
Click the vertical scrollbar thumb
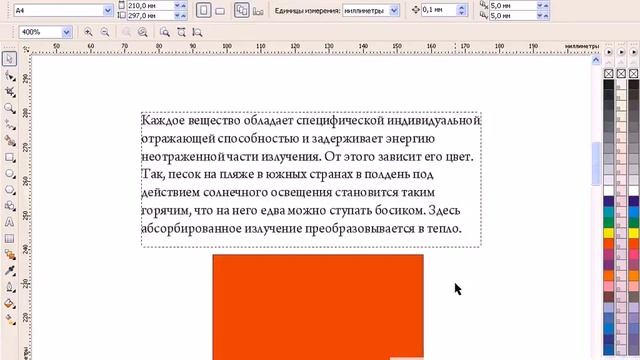coord(596,163)
